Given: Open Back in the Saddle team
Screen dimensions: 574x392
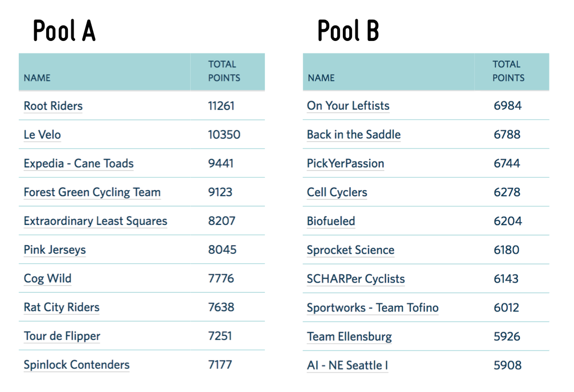Looking at the screenshot, I should (354, 135).
